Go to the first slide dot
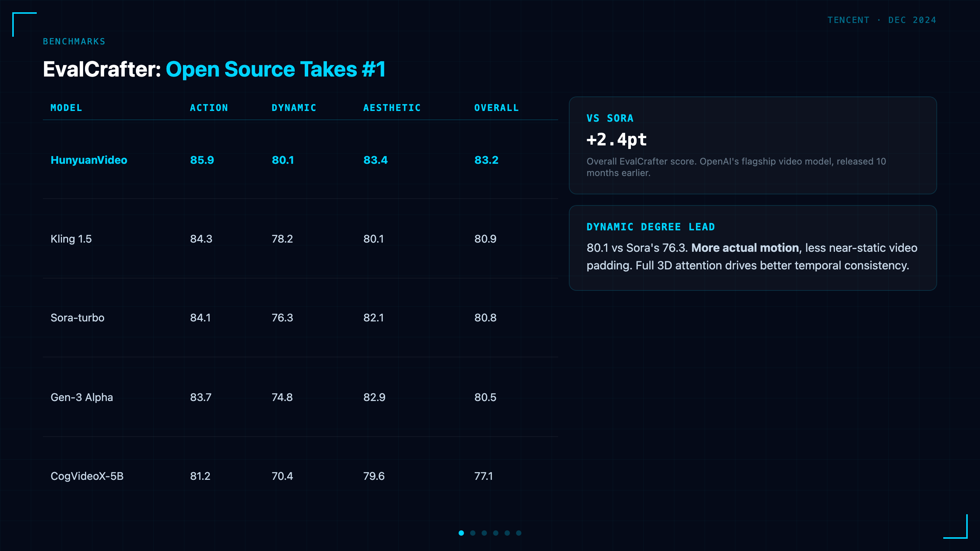980x551 pixels. [x=461, y=533]
